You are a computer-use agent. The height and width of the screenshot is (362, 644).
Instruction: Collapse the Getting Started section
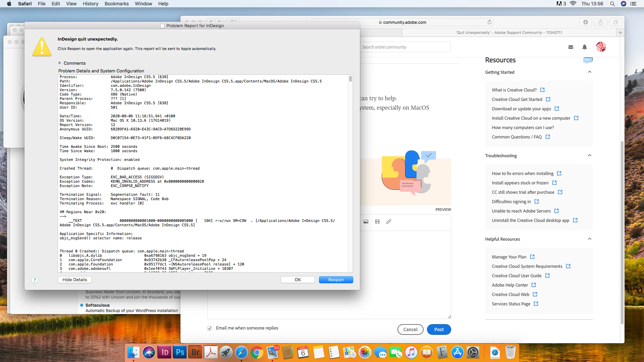tap(589, 72)
